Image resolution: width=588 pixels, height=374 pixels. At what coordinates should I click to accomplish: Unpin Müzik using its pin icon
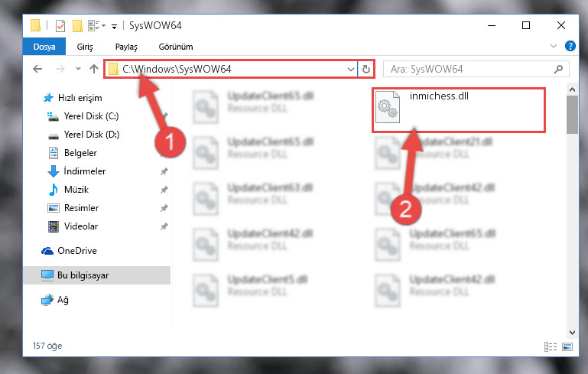point(164,190)
